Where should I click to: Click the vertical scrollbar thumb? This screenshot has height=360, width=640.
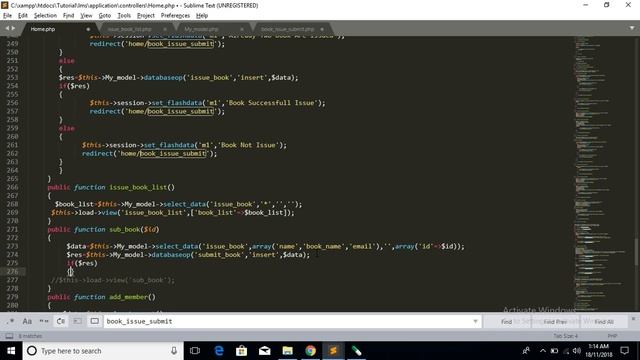pos(636,253)
